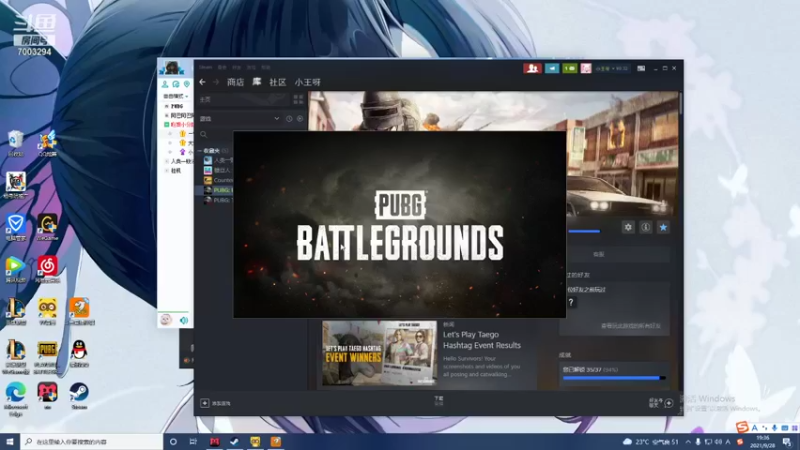Open the Steam desktop shortcut

click(79, 396)
